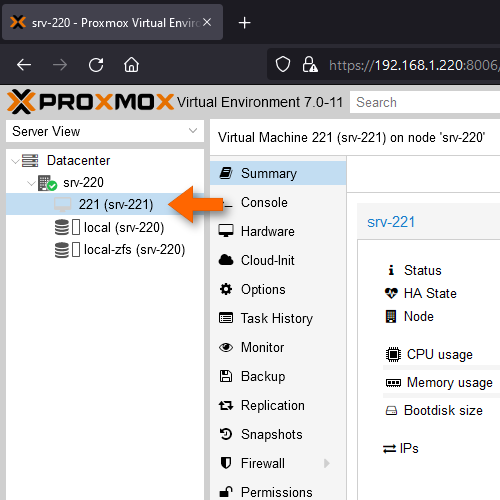Open the Server View dropdown
Screen dimensions: 500x500
point(105,131)
